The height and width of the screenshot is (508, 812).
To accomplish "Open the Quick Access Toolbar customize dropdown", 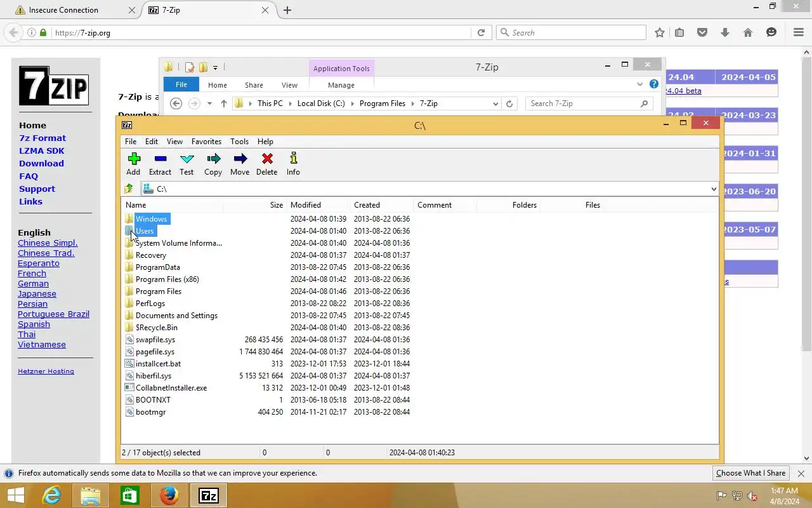I will pyautogui.click(x=216, y=67).
